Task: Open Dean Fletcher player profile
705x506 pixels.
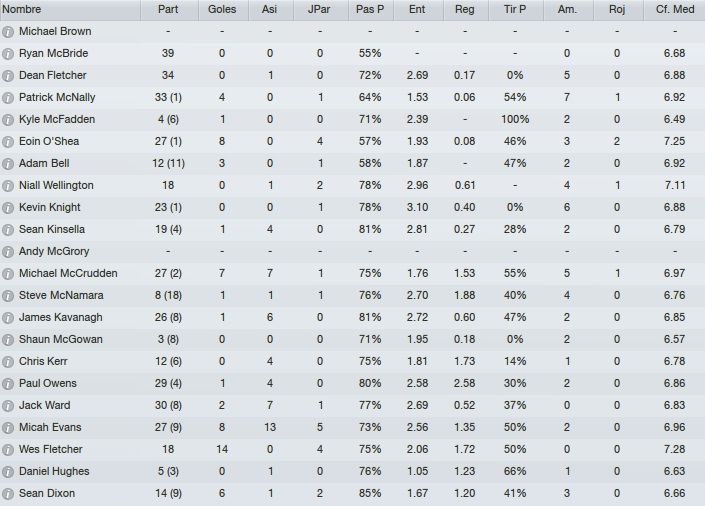Action: point(53,75)
